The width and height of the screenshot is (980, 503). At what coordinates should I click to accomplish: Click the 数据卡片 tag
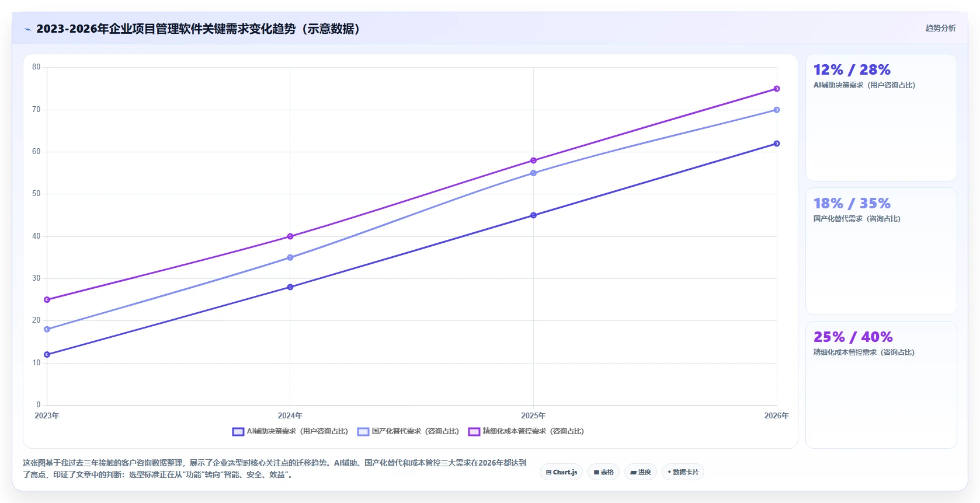[683, 472]
